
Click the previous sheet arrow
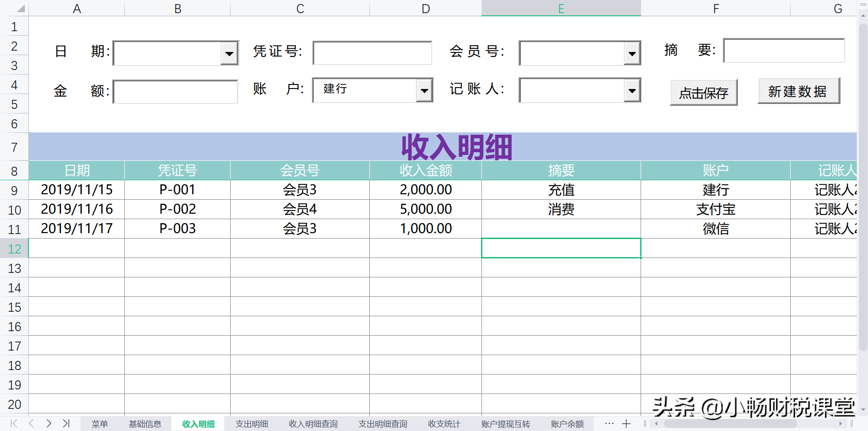click(31, 424)
